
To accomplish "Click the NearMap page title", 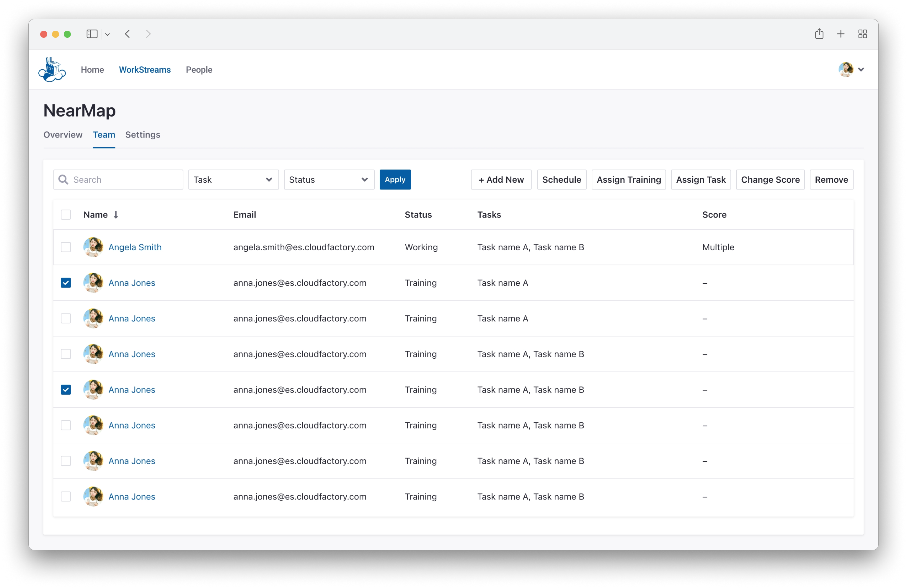I will 79,110.
